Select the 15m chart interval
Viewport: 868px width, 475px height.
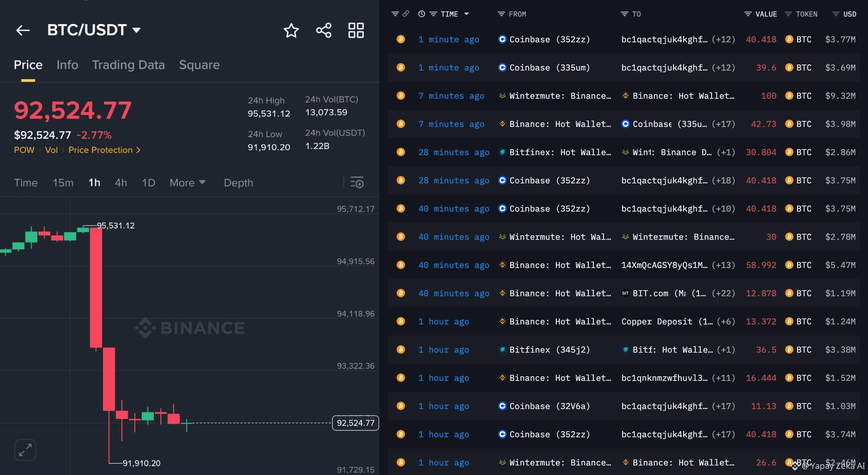pos(63,183)
